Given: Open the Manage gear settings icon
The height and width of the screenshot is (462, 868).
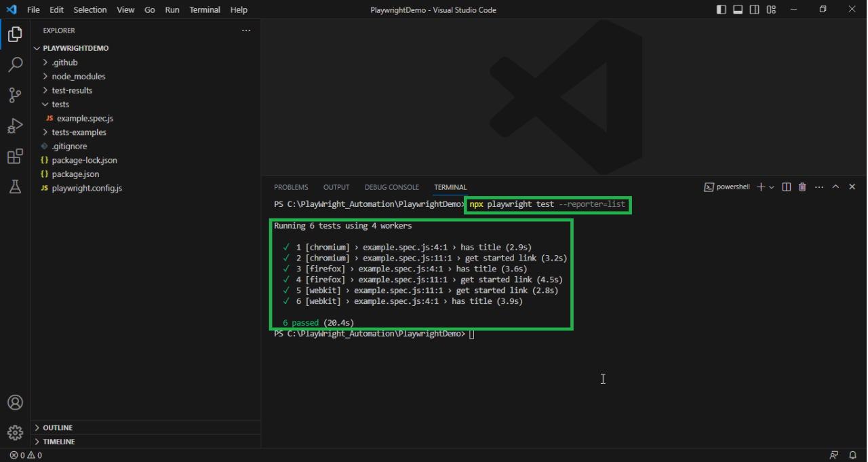Looking at the screenshot, I should coord(15,432).
